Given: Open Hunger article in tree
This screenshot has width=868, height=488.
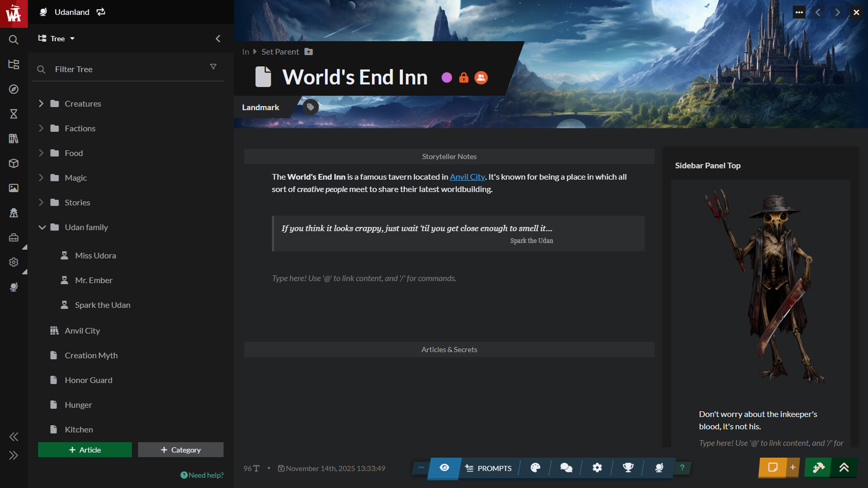Looking at the screenshot, I should (x=78, y=405).
